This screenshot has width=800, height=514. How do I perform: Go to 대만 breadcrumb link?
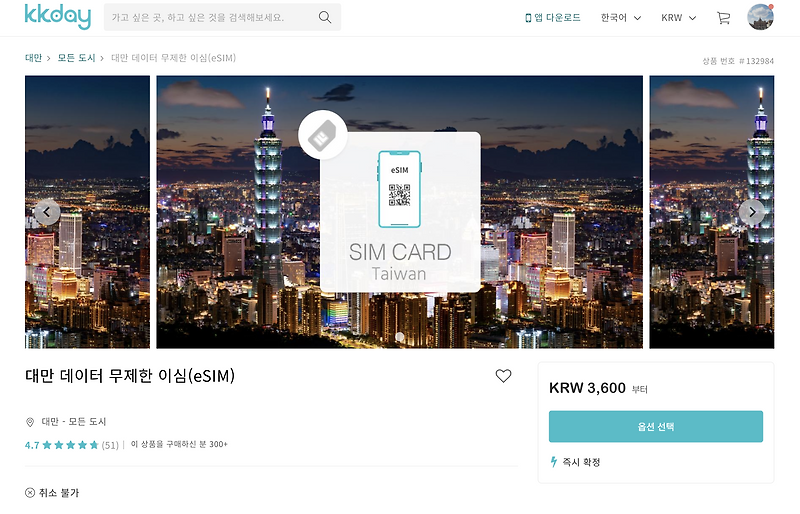click(33, 58)
